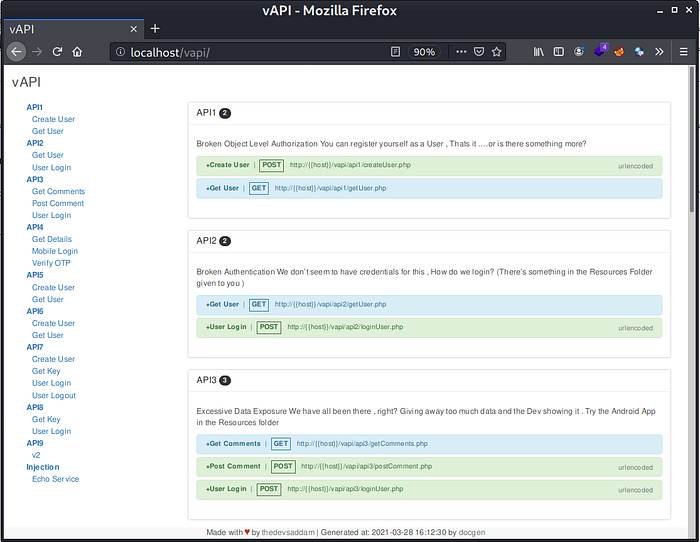
Task: Reset the 90% zoom level badge
Action: coord(424,52)
